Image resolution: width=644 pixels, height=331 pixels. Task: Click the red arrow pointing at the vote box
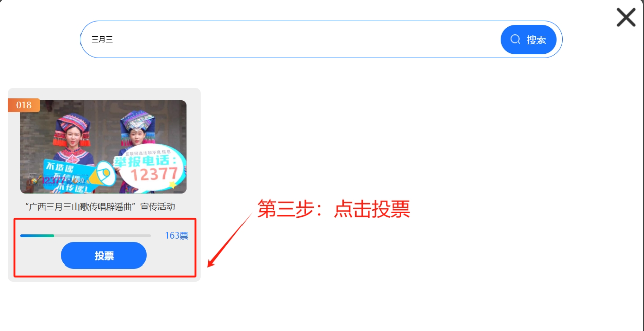[x=230, y=240]
